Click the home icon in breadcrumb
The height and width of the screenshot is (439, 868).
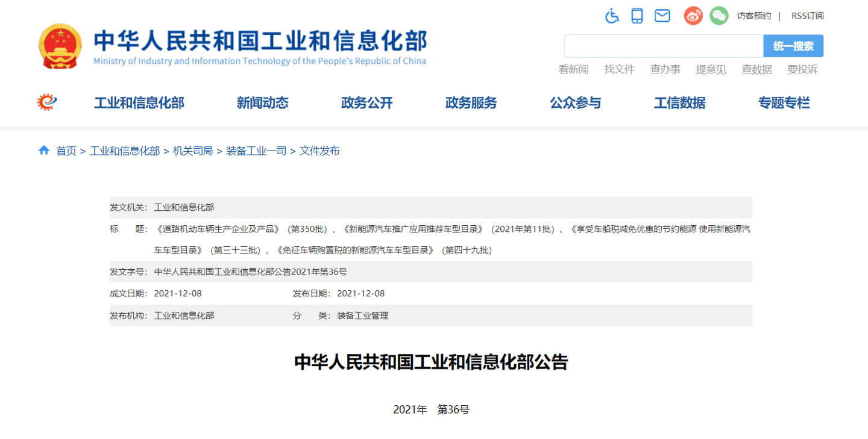(44, 151)
